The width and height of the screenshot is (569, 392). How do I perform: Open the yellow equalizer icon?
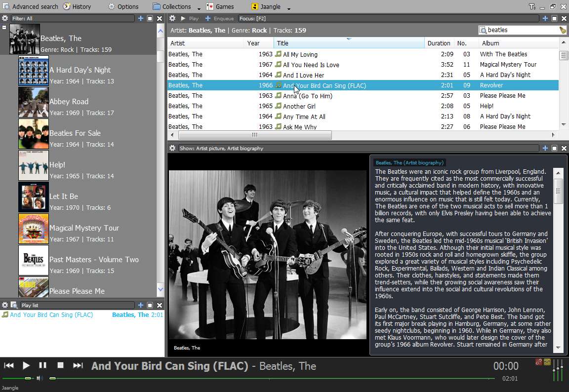[547, 362]
